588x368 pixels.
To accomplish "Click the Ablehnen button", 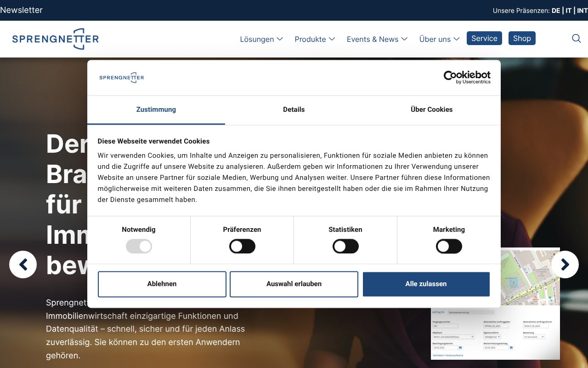I will tap(162, 284).
